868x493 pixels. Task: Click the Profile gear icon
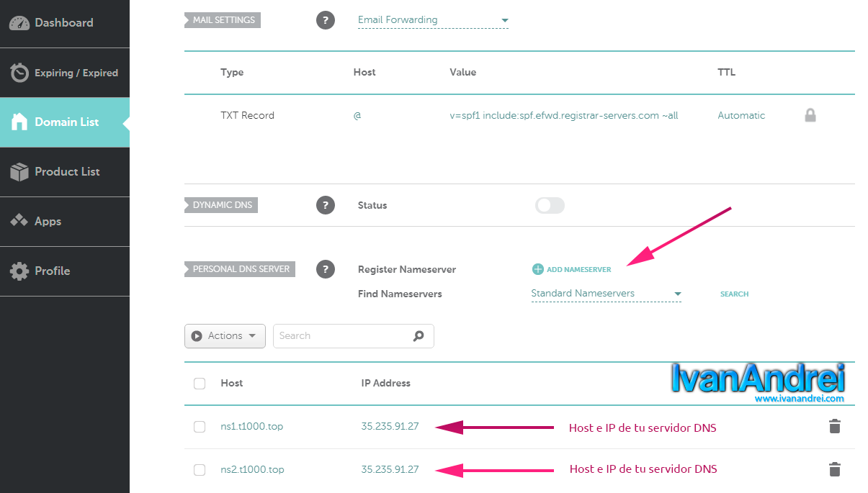[19, 271]
